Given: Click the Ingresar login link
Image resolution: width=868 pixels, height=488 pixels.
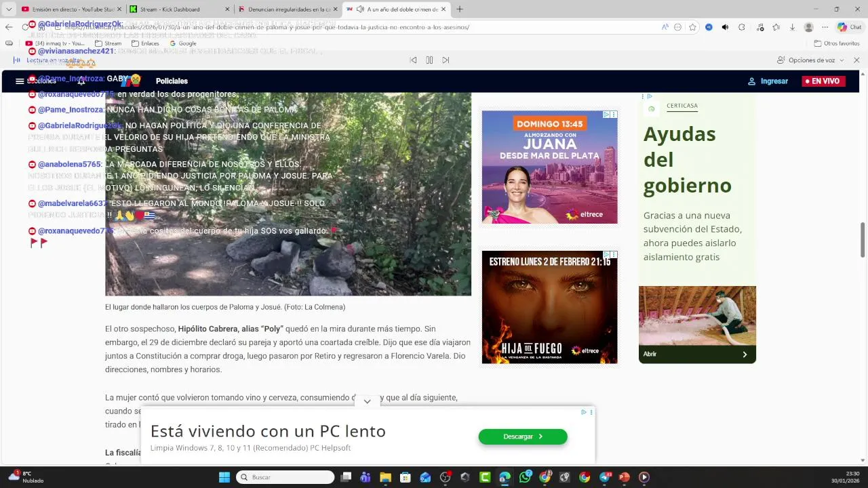Looking at the screenshot, I should (768, 81).
